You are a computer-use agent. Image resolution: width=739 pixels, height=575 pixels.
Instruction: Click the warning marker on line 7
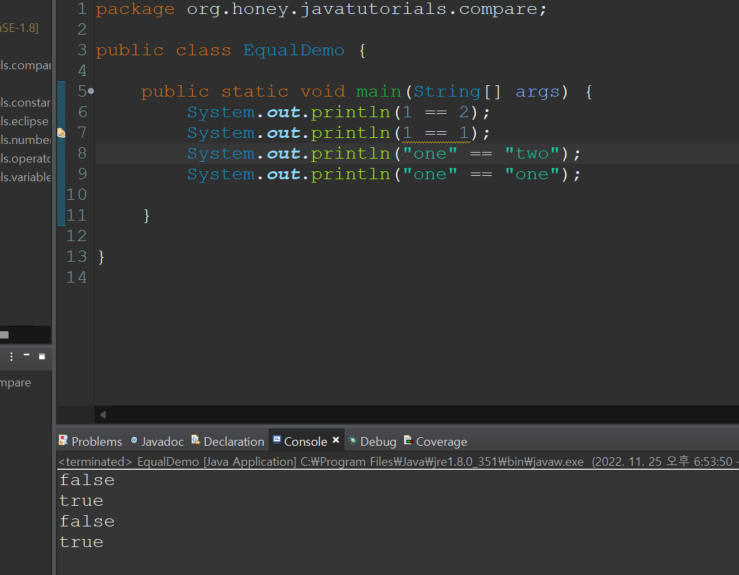[x=61, y=133]
